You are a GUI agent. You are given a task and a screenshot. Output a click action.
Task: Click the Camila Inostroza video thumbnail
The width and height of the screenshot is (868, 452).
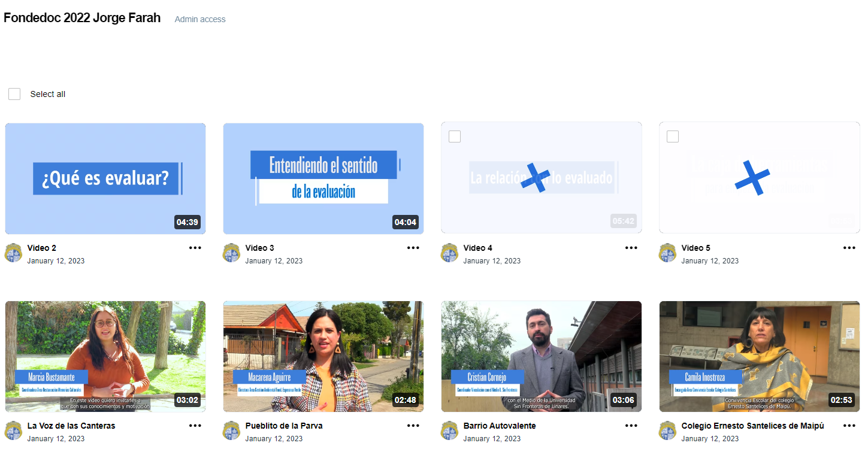click(x=760, y=356)
